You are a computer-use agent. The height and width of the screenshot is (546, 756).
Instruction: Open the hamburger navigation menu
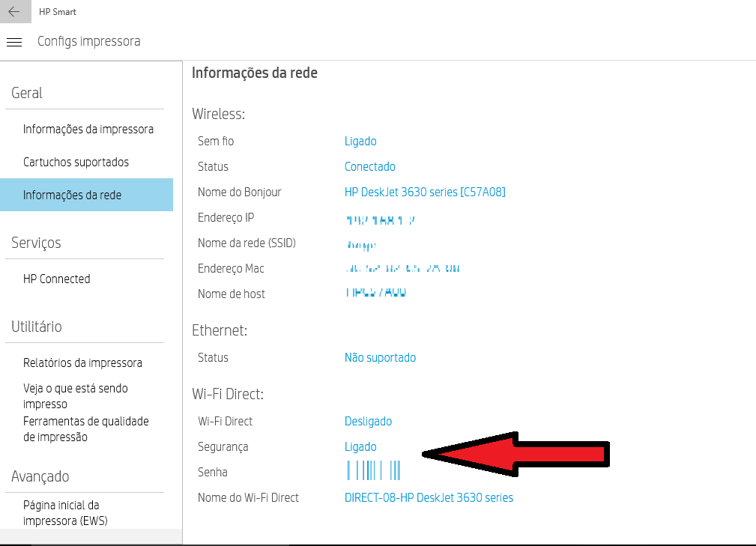(14, 42)
